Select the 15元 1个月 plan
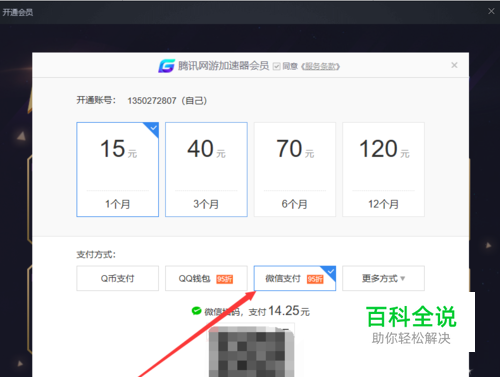Image resolution: width=500 pixels, height=377 pixels. (x=117, y=169)
